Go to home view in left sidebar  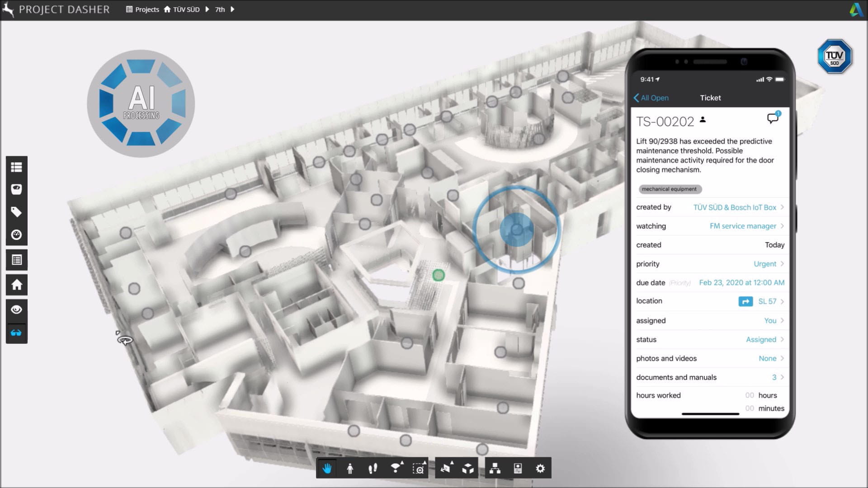click(x=17, y=285)
